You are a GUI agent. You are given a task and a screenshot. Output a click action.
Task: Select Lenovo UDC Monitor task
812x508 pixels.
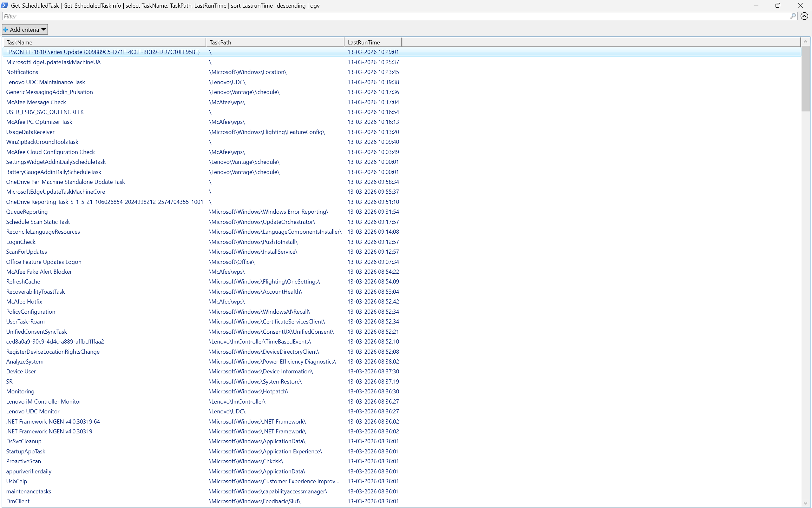(x=402, y=411)
